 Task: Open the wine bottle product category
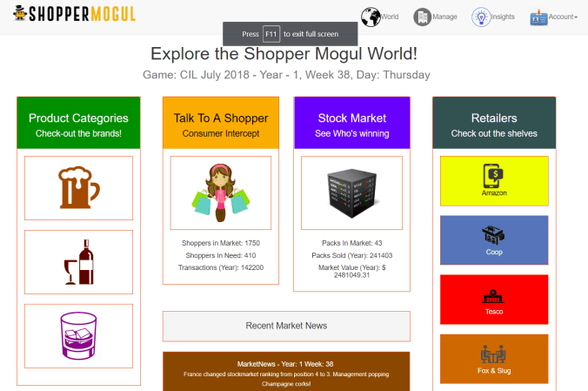click(x=79, y=262)
